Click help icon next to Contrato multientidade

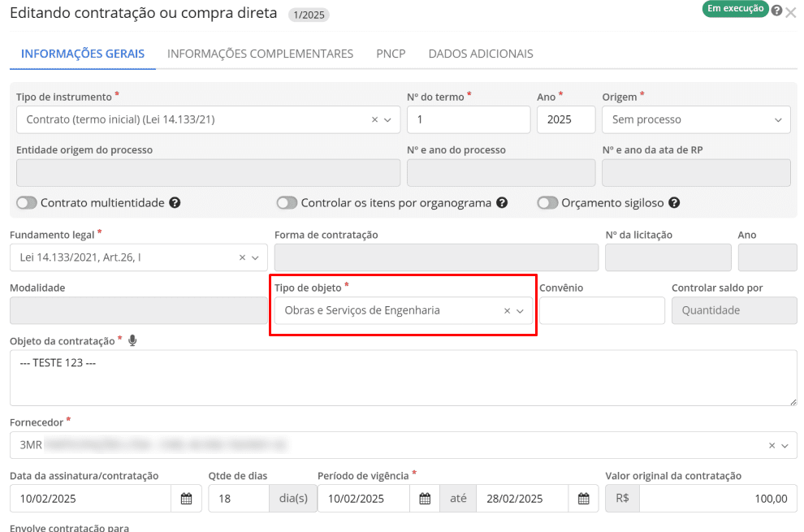tap(175, 203)
